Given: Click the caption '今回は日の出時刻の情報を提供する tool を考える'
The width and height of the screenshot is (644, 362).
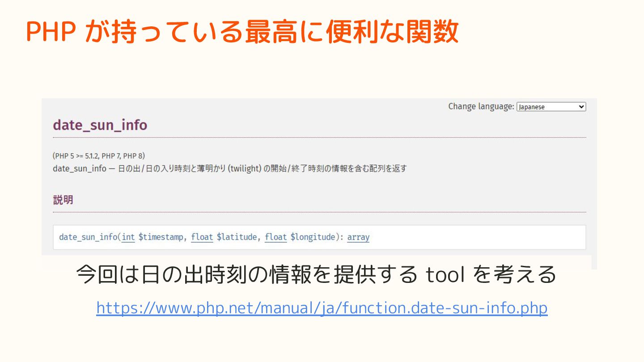Looking at the screenshot, I should pos(316,274).
